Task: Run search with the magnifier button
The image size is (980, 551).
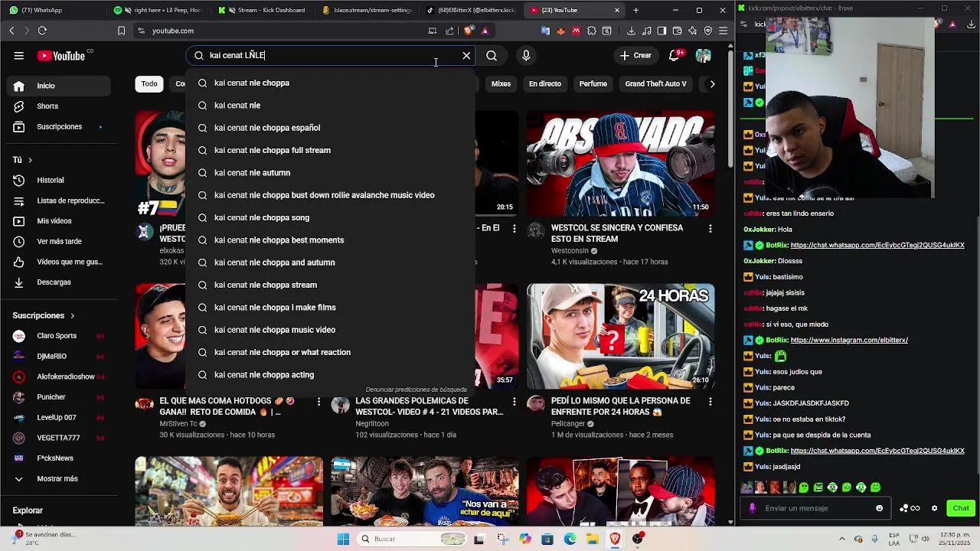Action: [492, 55]
